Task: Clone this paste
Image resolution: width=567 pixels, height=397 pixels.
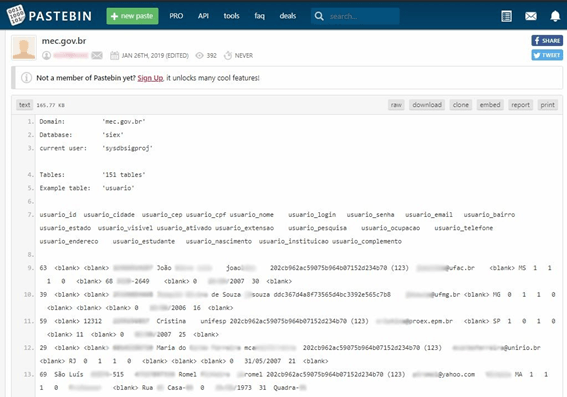Action: 461,105
